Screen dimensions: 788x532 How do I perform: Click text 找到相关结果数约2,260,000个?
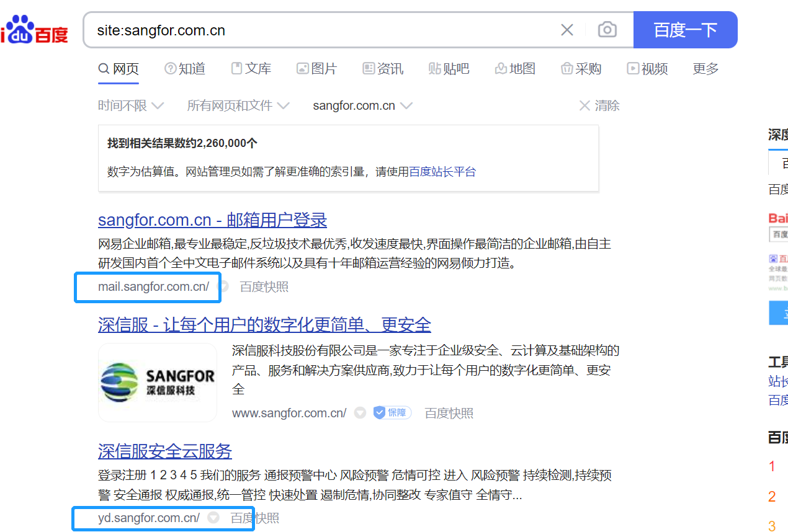tap(182, 143)
